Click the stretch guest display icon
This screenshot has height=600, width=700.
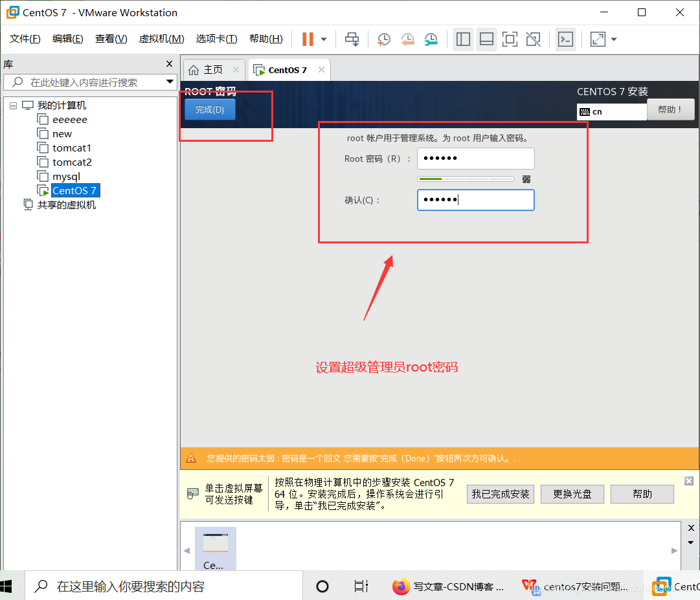tap(598, 39)
